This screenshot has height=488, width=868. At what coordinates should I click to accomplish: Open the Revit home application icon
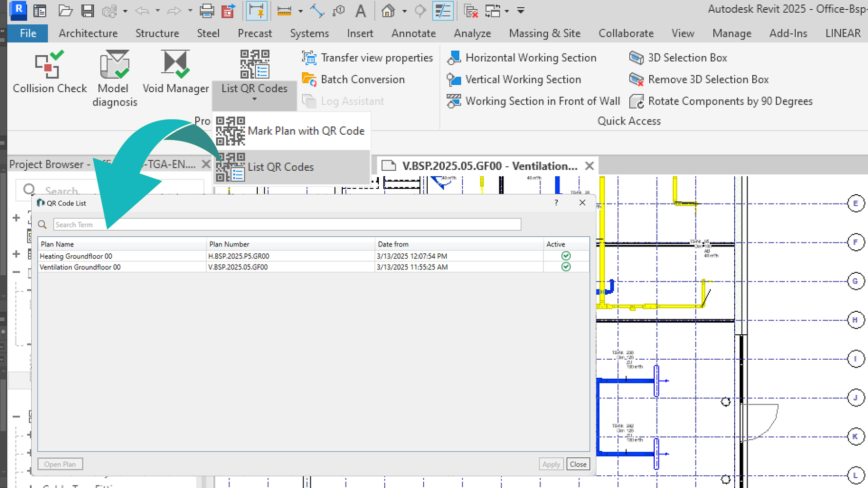18,9
